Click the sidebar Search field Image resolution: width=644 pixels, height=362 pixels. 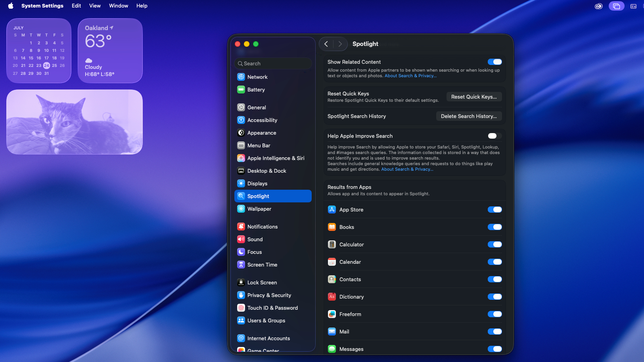pyautogui.click(x=274, y=63)
